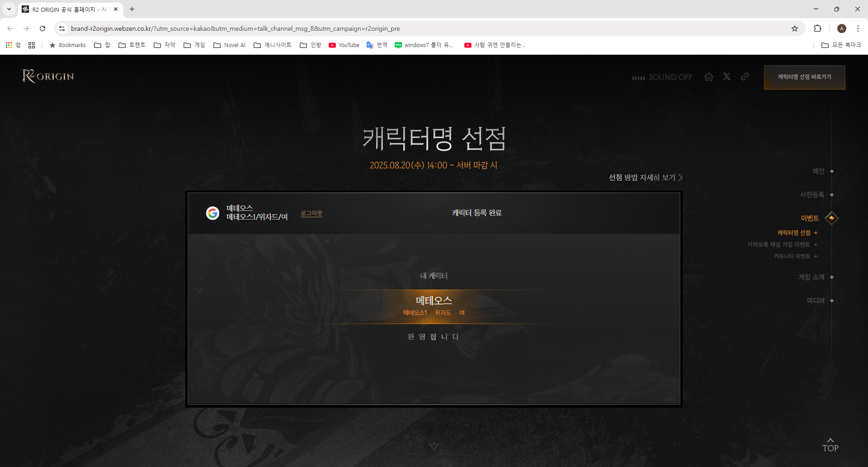This screenshot has height=467, width=868.
Task: Open the 애니사이트 bookmark folder
Action: click(x=273, y=45)
